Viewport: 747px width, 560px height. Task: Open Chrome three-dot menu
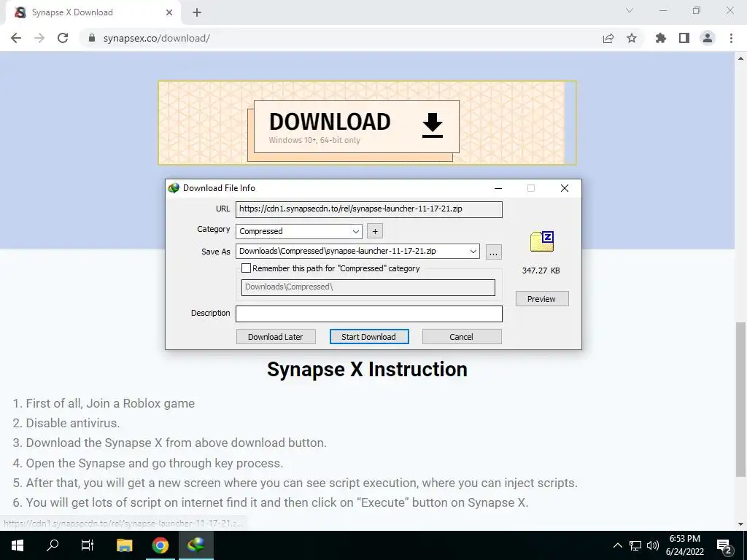pyautogui.click(x=731, y=38)
